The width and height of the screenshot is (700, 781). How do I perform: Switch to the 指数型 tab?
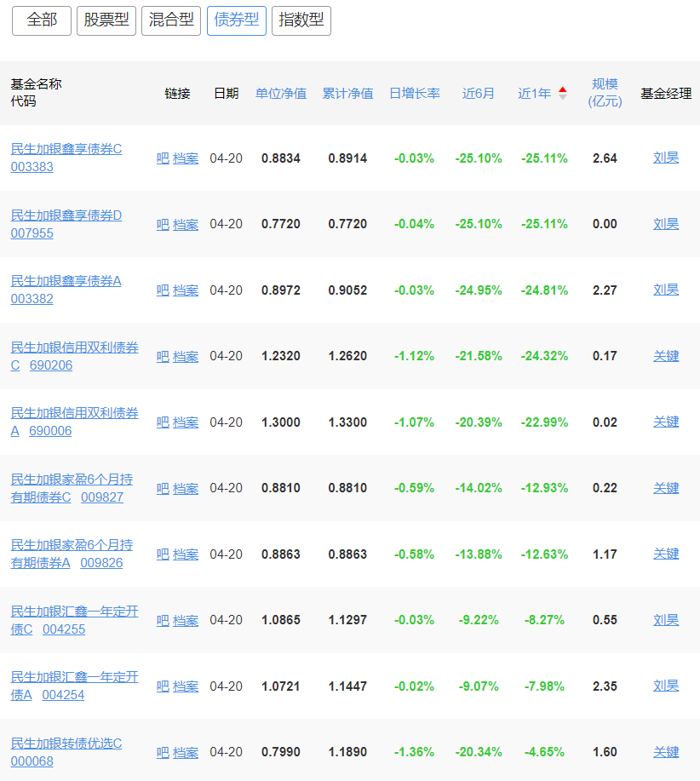(x=301, y=21)
